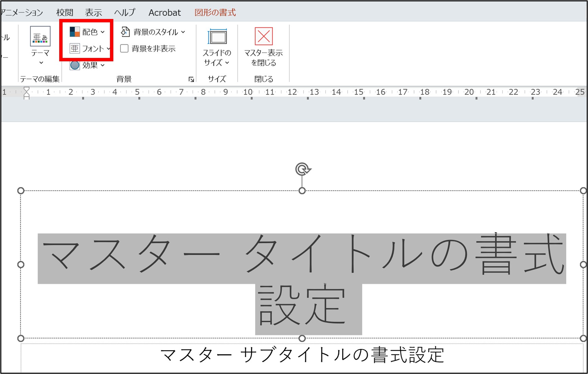Screen dimensions: 588x374
Task: Click the rotation handle above title placeholder
Action: pos(302,169)
